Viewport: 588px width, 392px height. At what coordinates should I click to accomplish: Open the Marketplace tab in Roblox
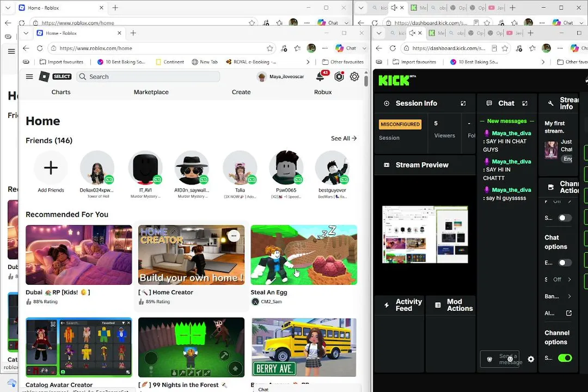tap(151, 92)
